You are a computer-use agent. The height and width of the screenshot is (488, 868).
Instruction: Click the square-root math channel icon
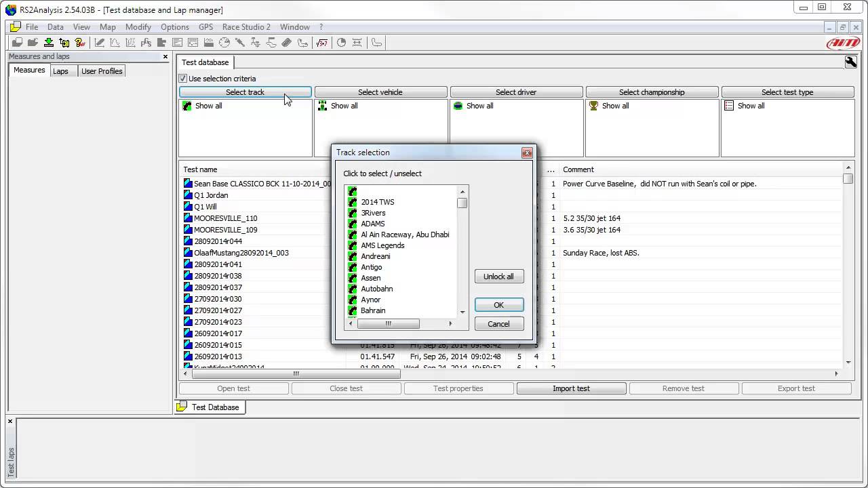click(321, 42)
